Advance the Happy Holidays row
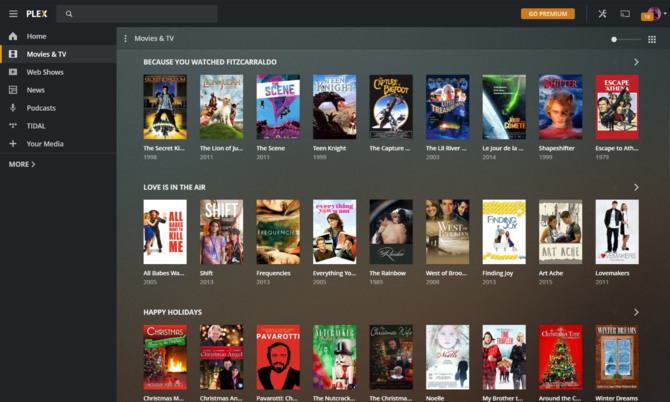The image size is (670, 402). (636, 312)
